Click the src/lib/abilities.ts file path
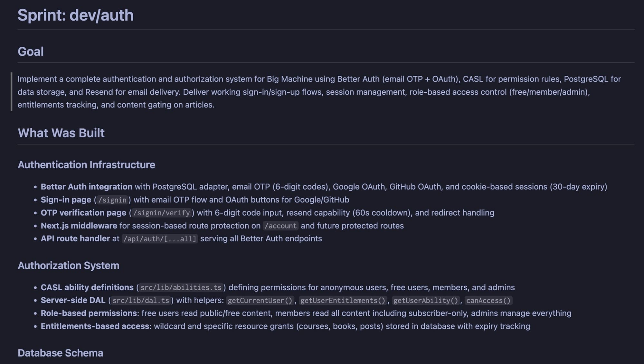Image resolution: width=644 pixels, height=364 pixels. coord(181,287)
